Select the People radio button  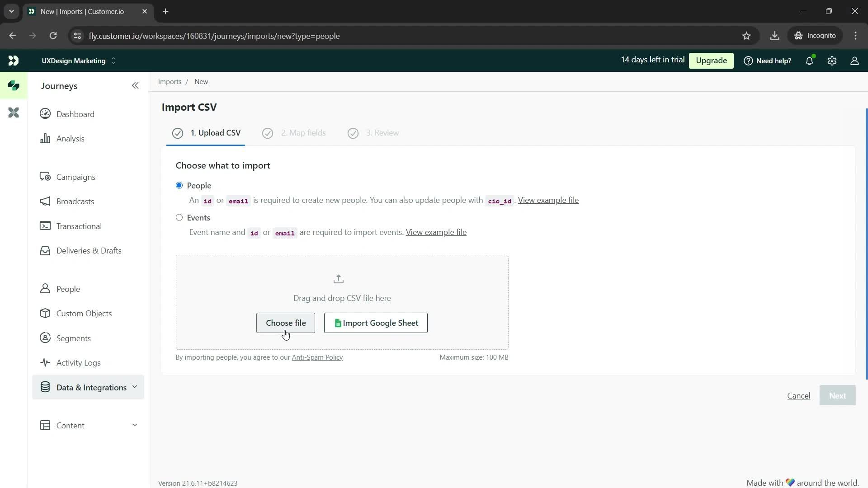point(179,185)
